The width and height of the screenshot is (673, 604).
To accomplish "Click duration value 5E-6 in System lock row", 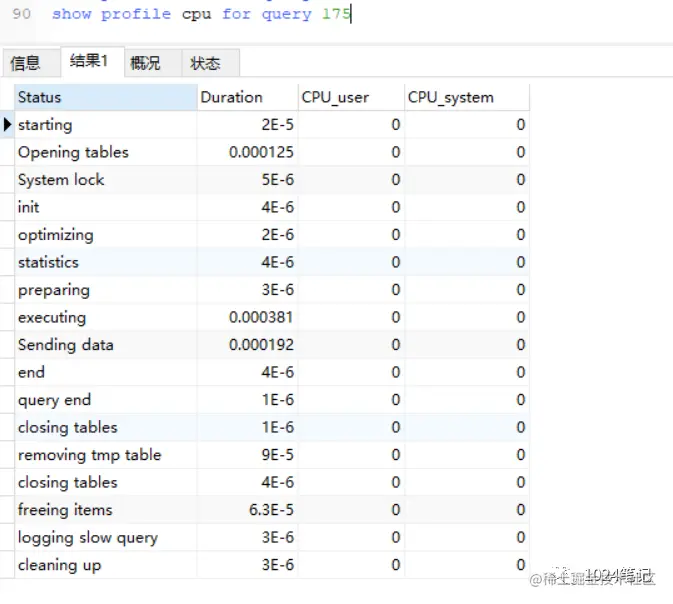I will click(x=278, y=180).
